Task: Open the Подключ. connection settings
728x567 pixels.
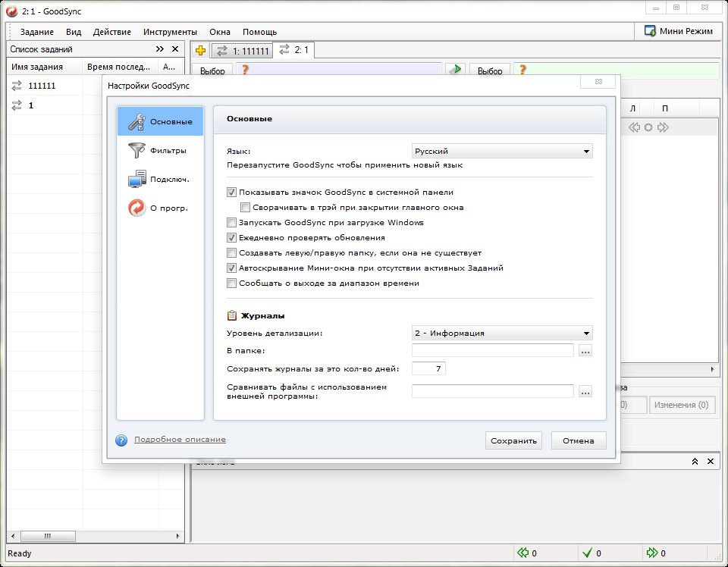Action: click(160, 179)
